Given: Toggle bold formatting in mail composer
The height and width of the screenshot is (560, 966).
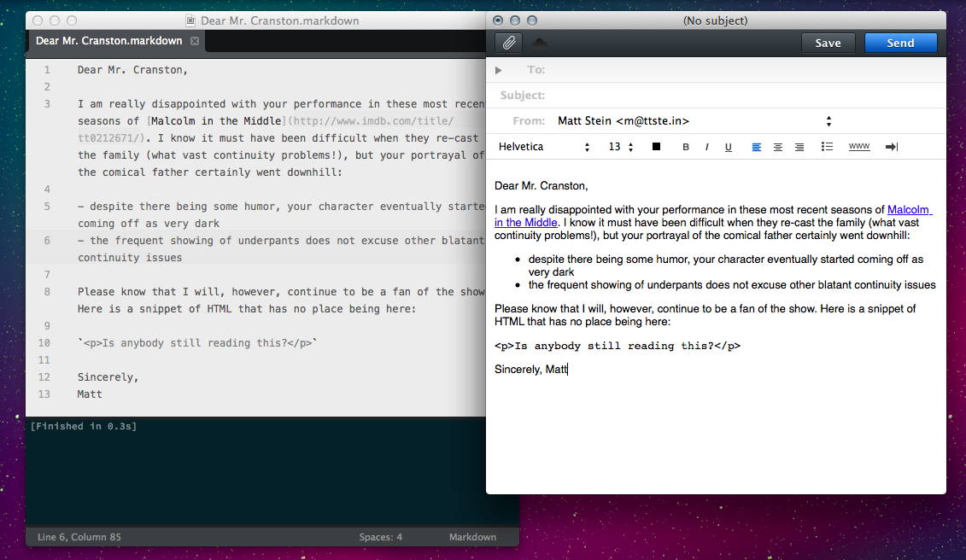Looking at the screenshot, I should pyautogui.click(x=686, y=147).
